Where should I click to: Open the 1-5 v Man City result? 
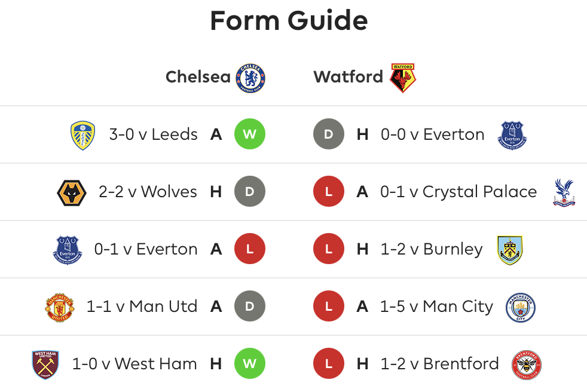[x=436, y=307]
